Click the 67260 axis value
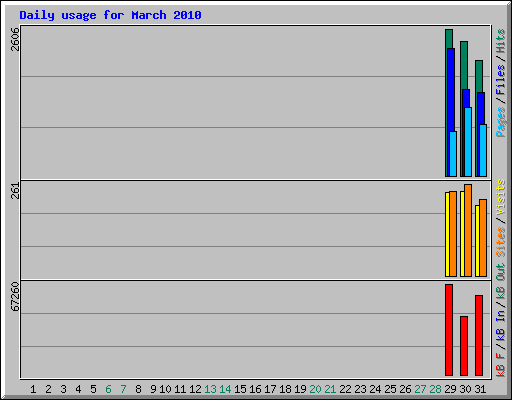The image size is (512, 400). [x=15, y=297]
